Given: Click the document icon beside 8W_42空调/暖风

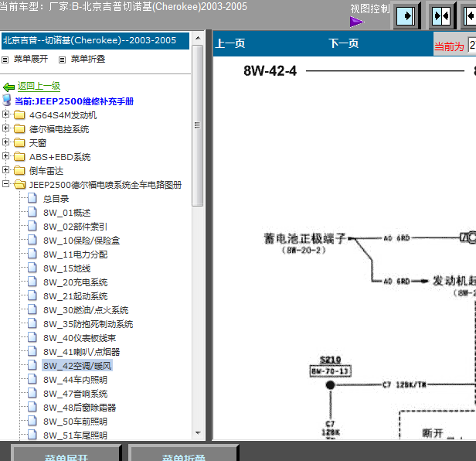Looking at the screenshot, I should coord(32,365).
